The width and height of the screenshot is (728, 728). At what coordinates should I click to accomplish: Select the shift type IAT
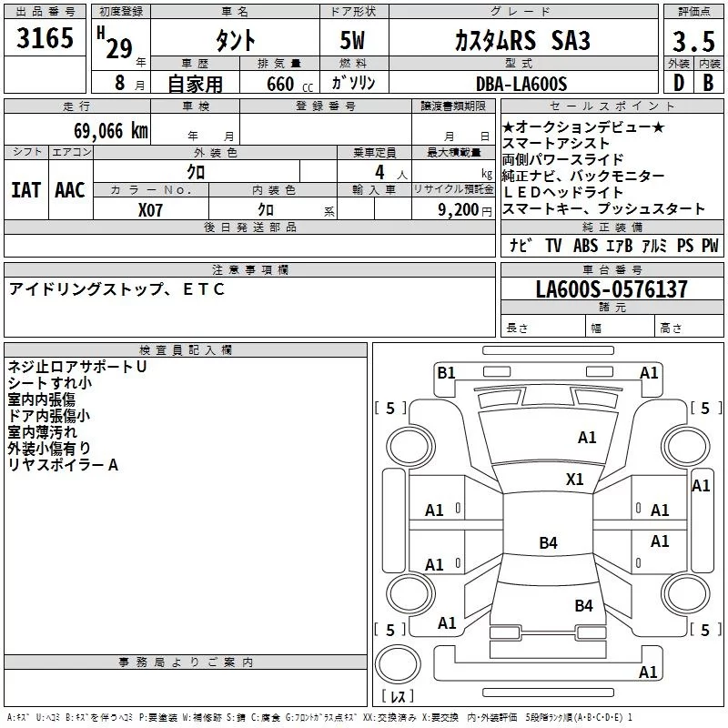click(26, 190)
